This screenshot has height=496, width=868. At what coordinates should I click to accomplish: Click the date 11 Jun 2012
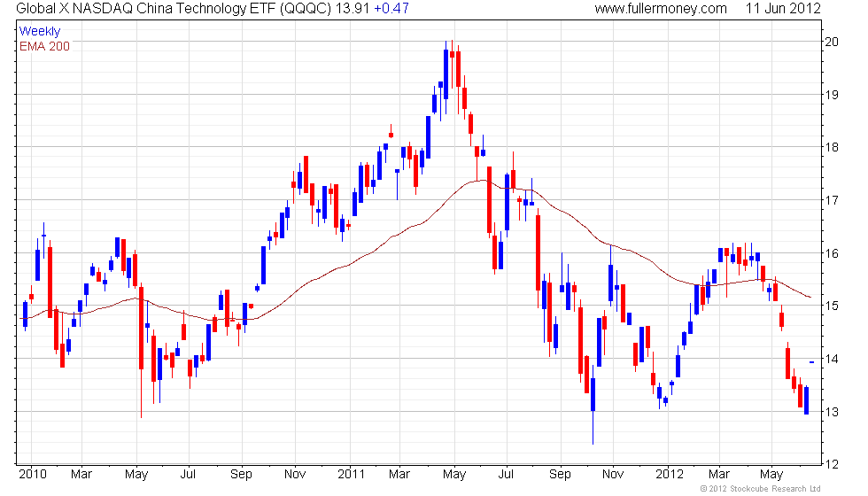point(783,8)
